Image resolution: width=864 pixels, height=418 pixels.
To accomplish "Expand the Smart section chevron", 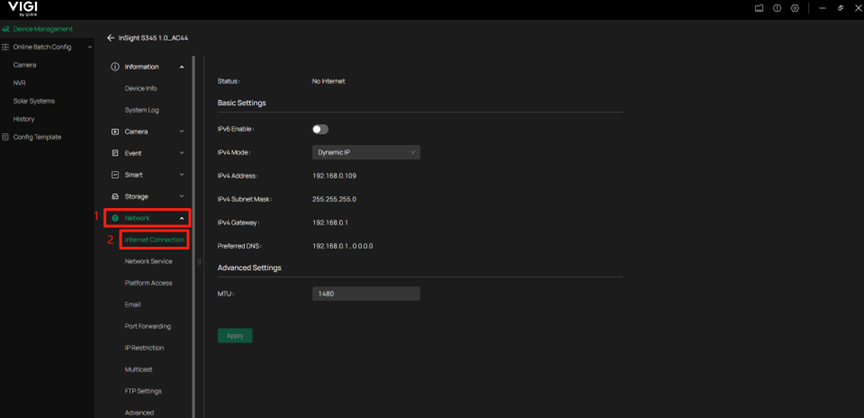I will click(181, 175).
